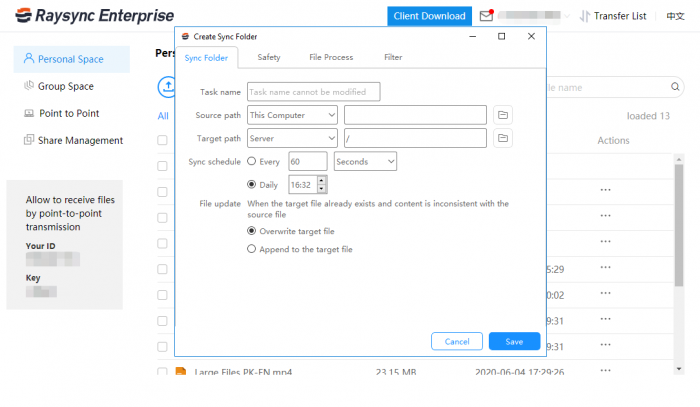This screenshot has height=407, width=700.
Task: Click the search magnifier icon
Action: [x=675, y=87]
